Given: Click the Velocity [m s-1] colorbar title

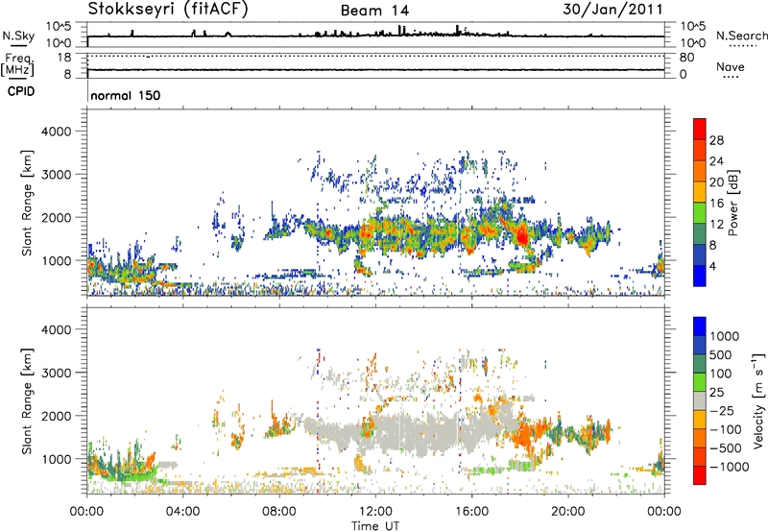Looking at the screenshot, I should (x=758, y=400).
